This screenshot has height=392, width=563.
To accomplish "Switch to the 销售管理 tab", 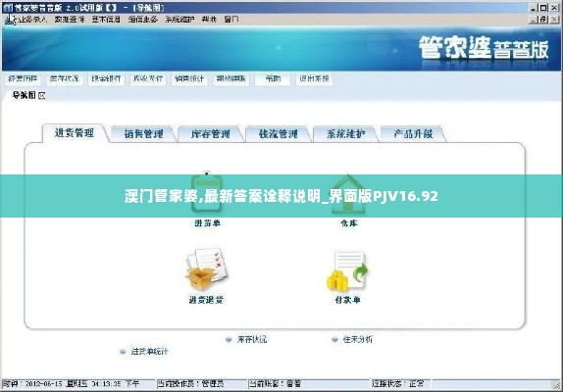I will click(143, 134).
